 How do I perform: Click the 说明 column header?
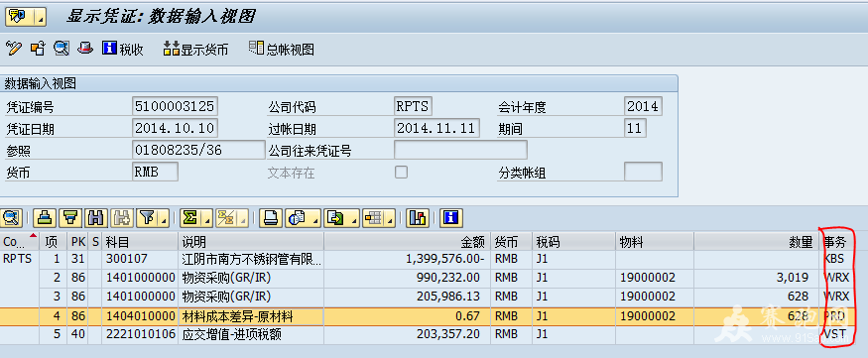pos(251,241)
